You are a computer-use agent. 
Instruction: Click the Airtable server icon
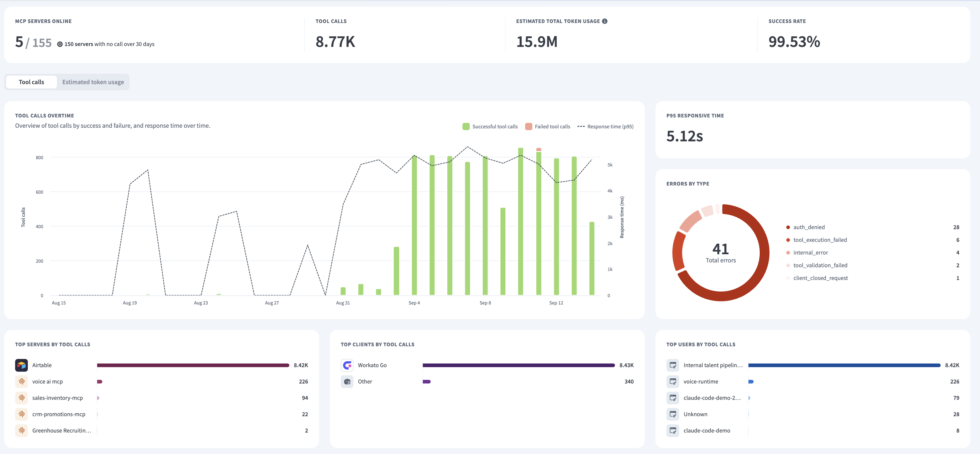pyautogui.click(x=21, y=365)
